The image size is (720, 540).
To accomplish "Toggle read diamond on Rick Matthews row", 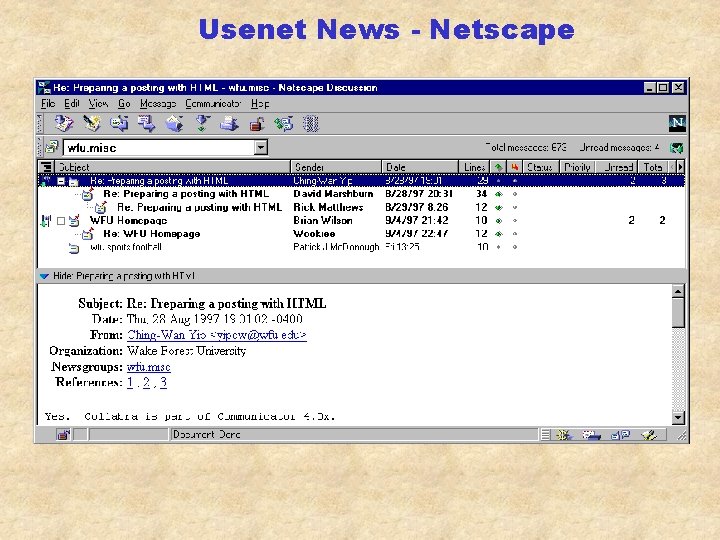I will tap(498, 208).
